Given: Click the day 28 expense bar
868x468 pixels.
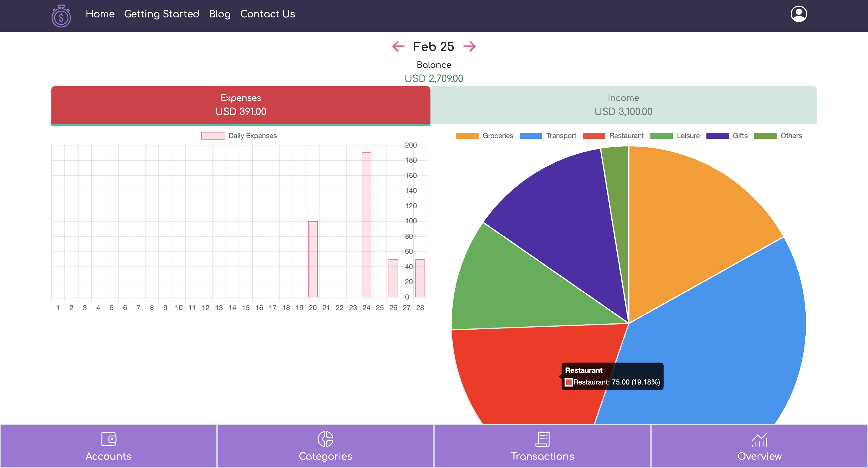Looking at the screenshot, I should 420,278.
